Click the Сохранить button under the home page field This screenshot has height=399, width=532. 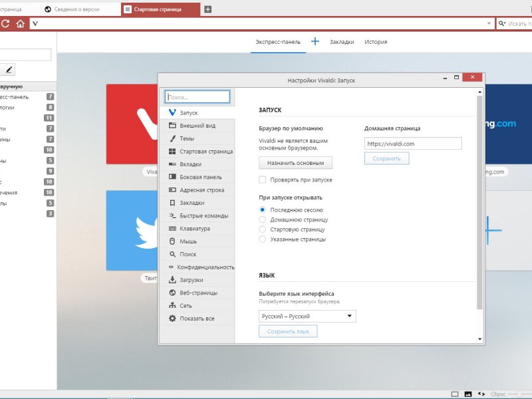(x=387, y=158)
